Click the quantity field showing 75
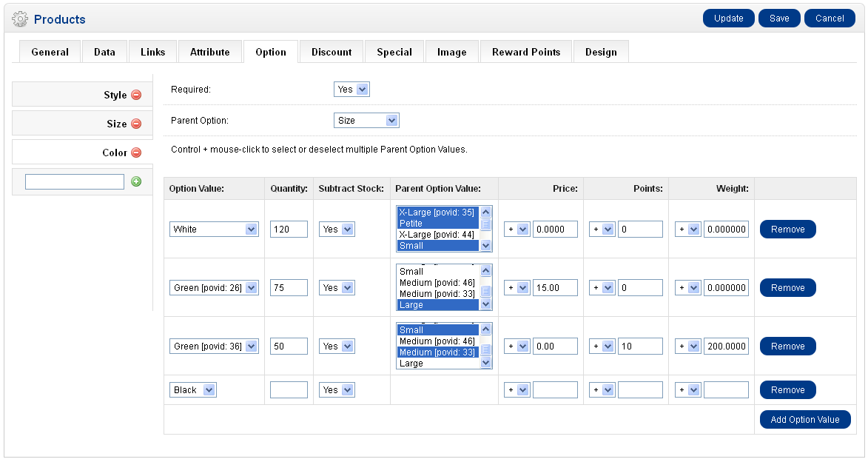868x462 pixels. (x=289, y=288)
